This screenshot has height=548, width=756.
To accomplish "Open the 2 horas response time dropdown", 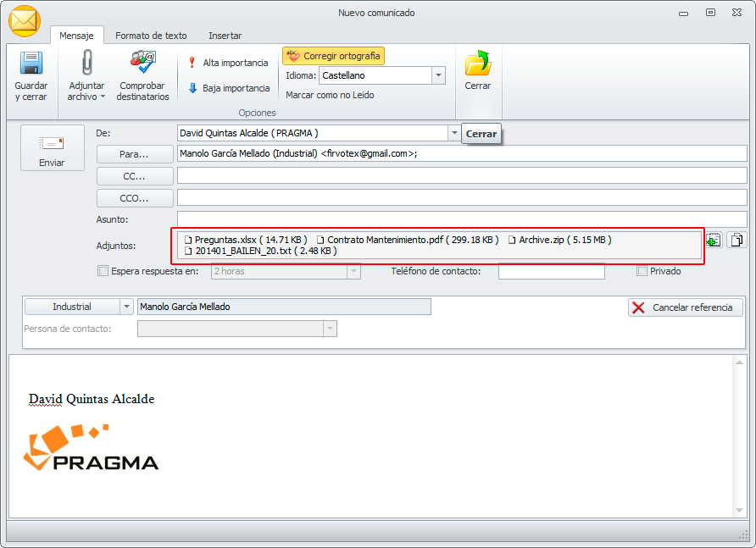I will pos(353,271).
